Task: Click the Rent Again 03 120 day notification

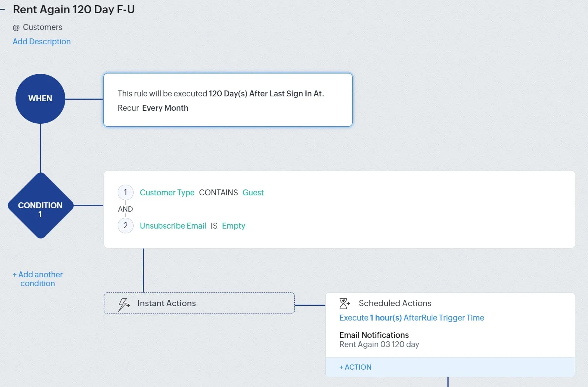Action: click(379, 344)
